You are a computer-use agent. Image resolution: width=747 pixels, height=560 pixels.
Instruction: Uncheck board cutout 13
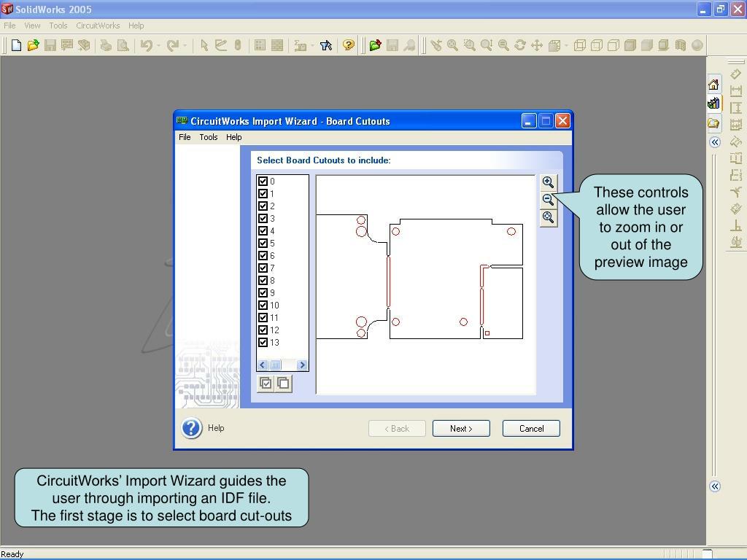coord(263,343)
